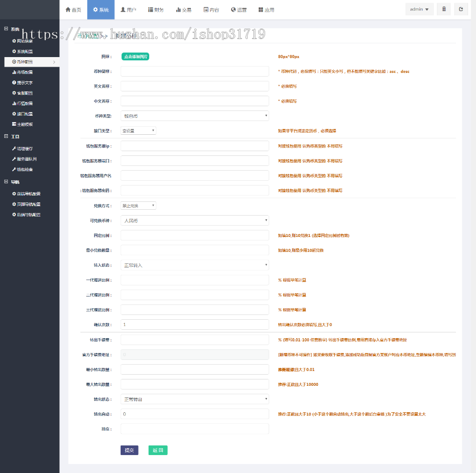Focus the 币种简称 input field
This screenshot has width=476, height=473.
click(195, 71)
